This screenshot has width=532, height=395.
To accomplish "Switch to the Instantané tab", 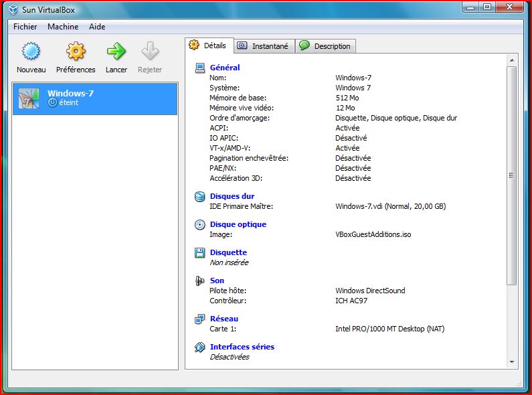I will [x=264, y=46].
